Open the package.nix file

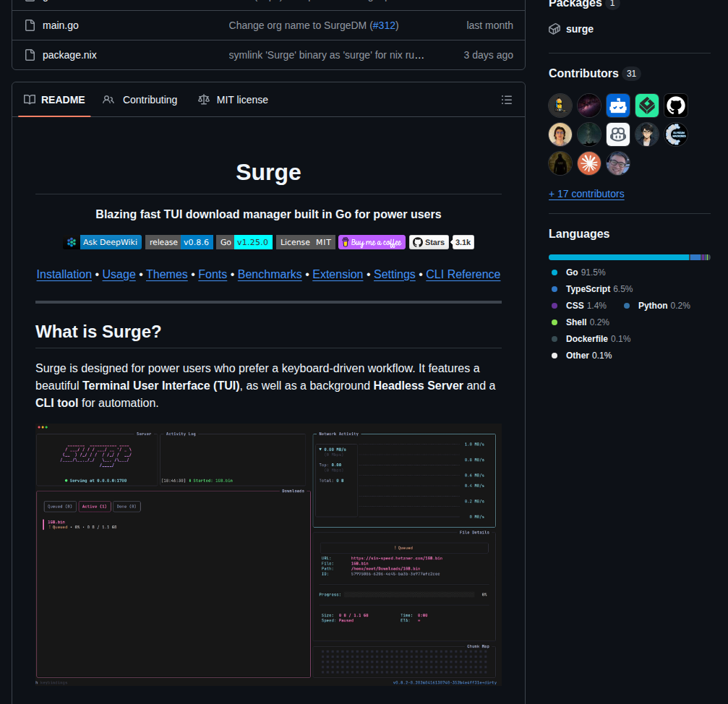(x=69, y=55)
